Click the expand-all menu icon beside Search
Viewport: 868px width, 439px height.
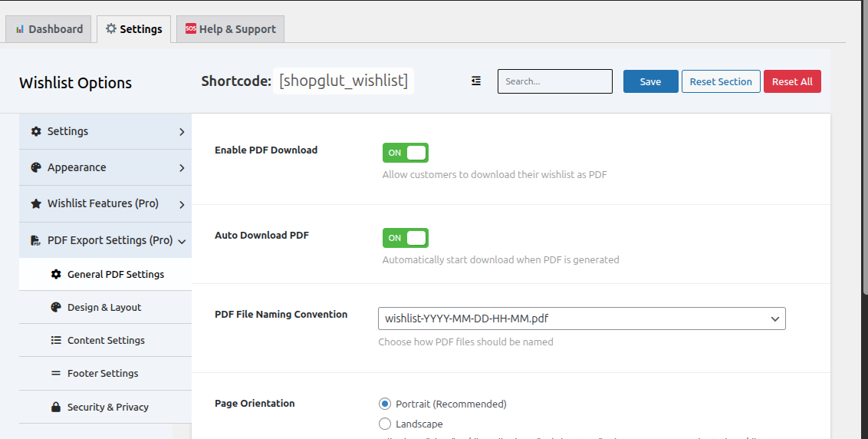pyautogui.click(x=476, y=81)
